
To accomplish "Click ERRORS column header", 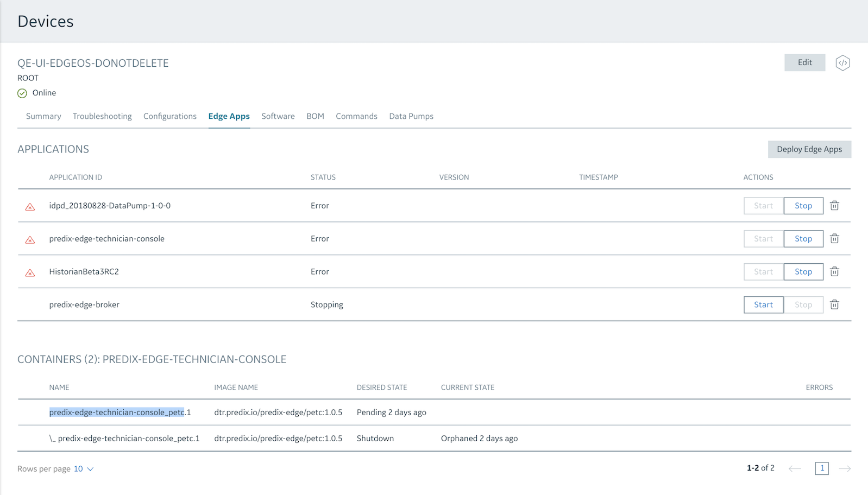I will (819, 388).
